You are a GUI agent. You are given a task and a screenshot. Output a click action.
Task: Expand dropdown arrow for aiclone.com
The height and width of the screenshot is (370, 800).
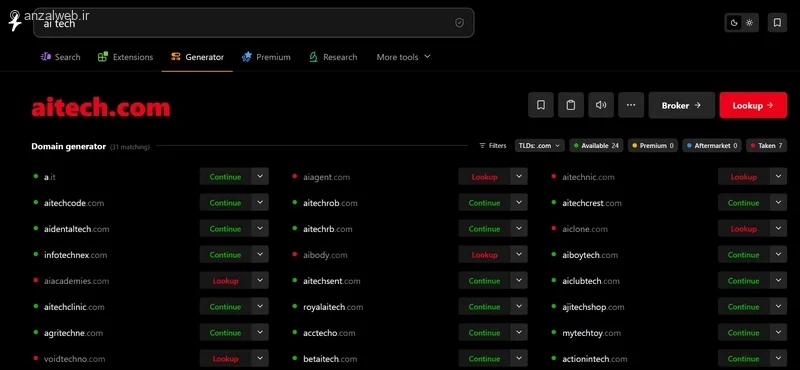[778, 229]
